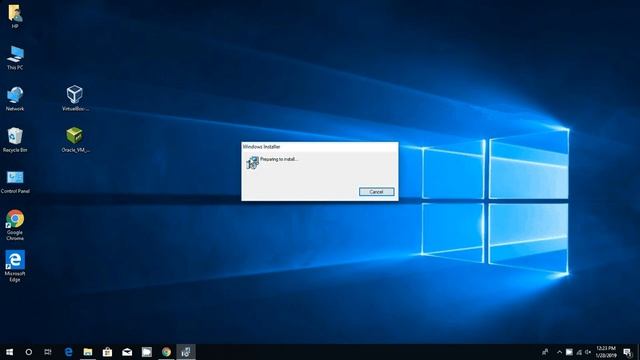Open Task View from the taskbar
The width and height of the screenshot is (640, 360).
coord(48,352)
